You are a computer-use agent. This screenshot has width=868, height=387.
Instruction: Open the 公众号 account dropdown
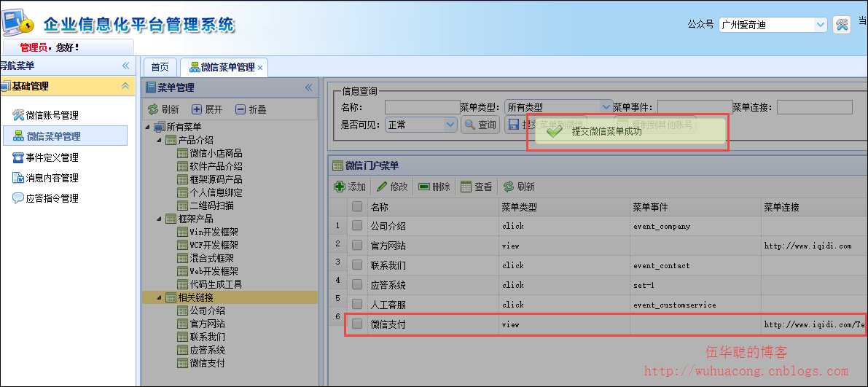pyautogui.click(x=820, y=24)
